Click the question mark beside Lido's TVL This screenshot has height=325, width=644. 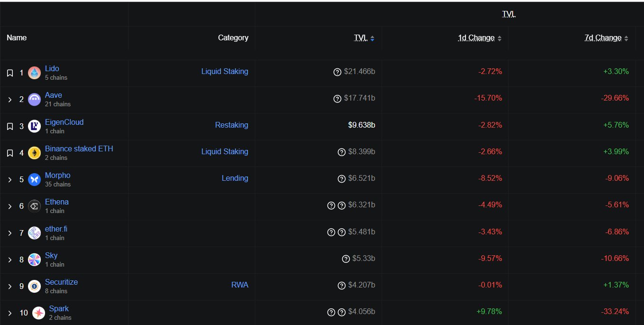[337, 72]
